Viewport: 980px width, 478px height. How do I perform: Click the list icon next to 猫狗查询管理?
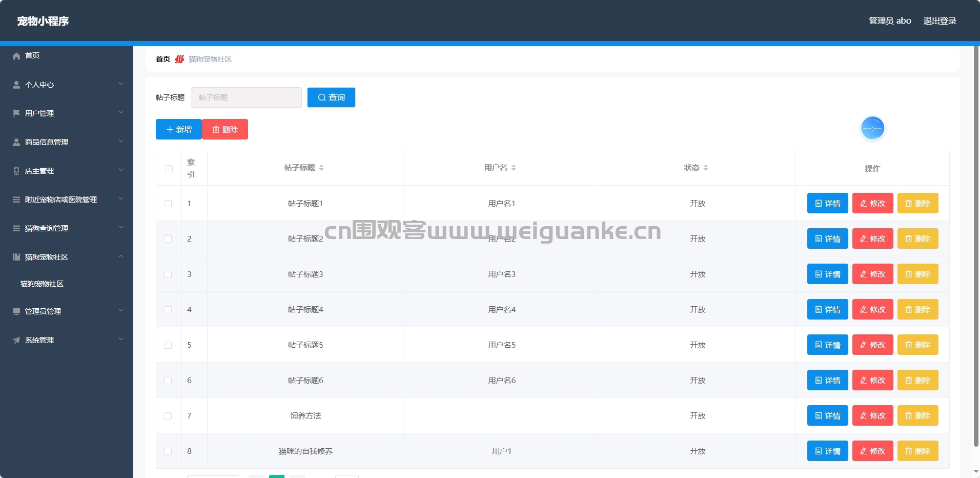pyautogui.click(x=16, y=228)
